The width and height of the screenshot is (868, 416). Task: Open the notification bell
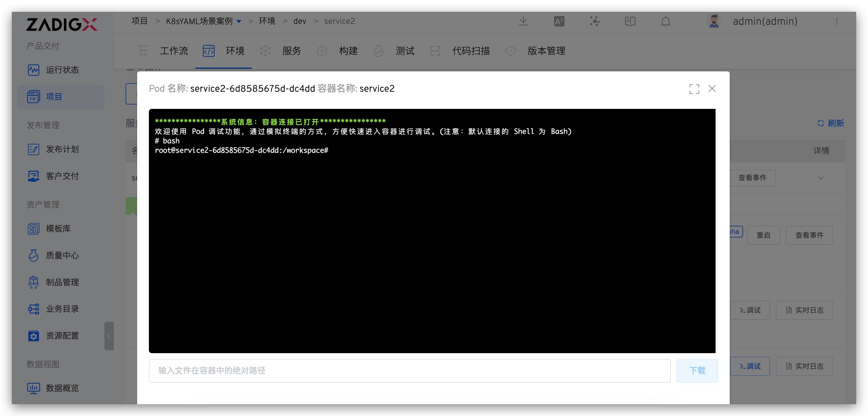click(665, 21)
